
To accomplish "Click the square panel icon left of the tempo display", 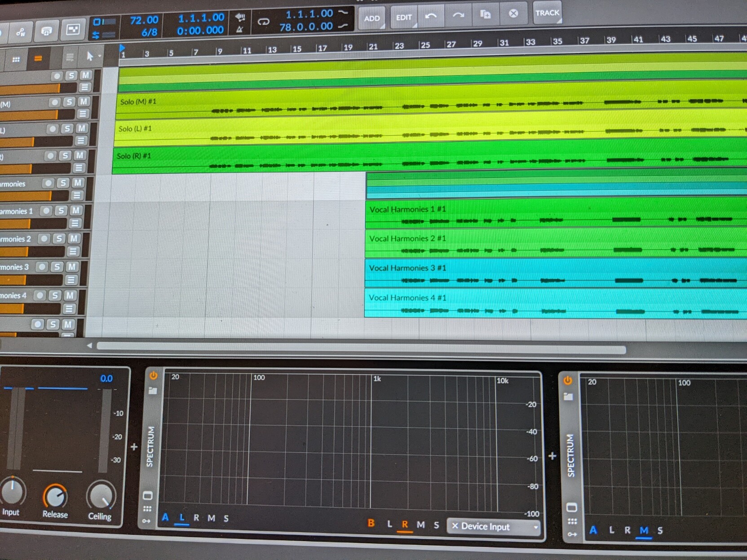I will click(x=73, y=30).
